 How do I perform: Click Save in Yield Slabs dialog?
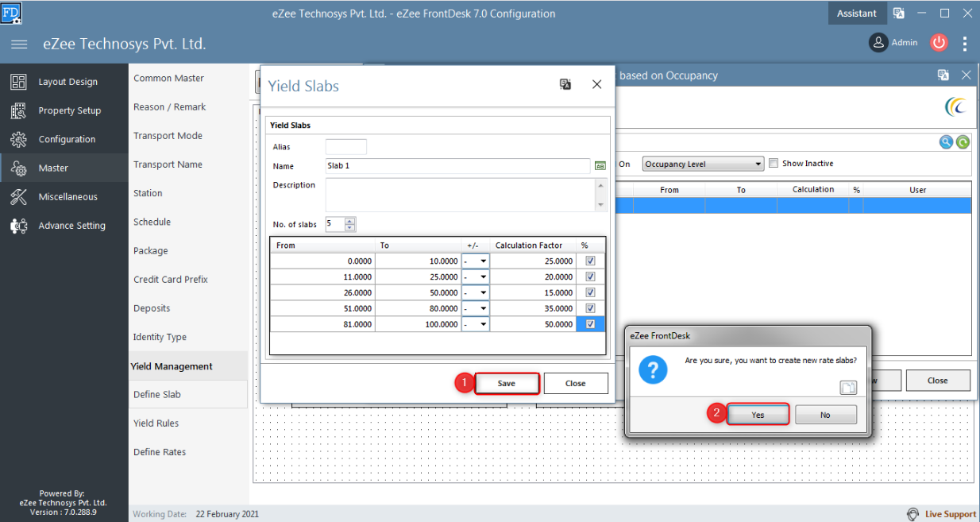[x=507, y=383]
